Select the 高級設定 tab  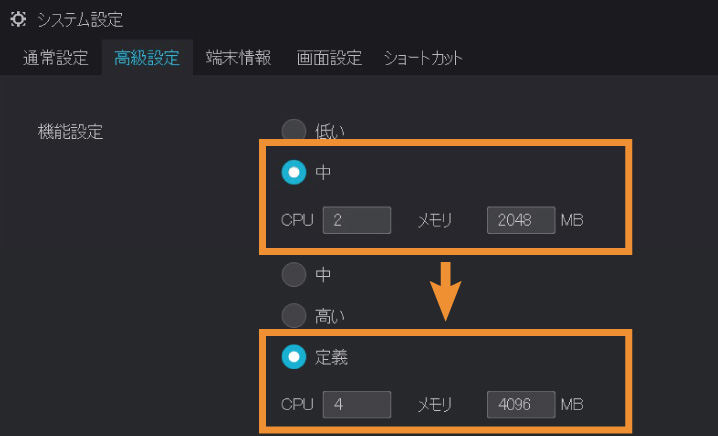[x=147, y=58]
